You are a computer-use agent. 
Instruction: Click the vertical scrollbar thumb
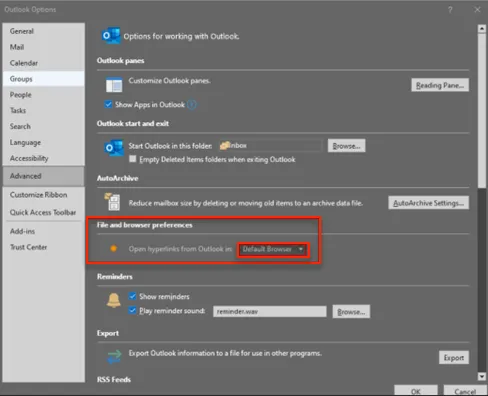[482, 111]
